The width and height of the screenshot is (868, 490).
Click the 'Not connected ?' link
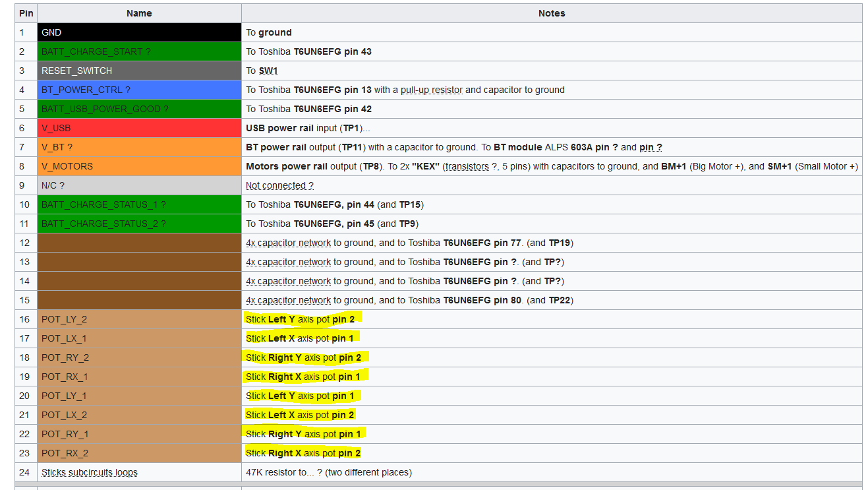tap(279, 185)
